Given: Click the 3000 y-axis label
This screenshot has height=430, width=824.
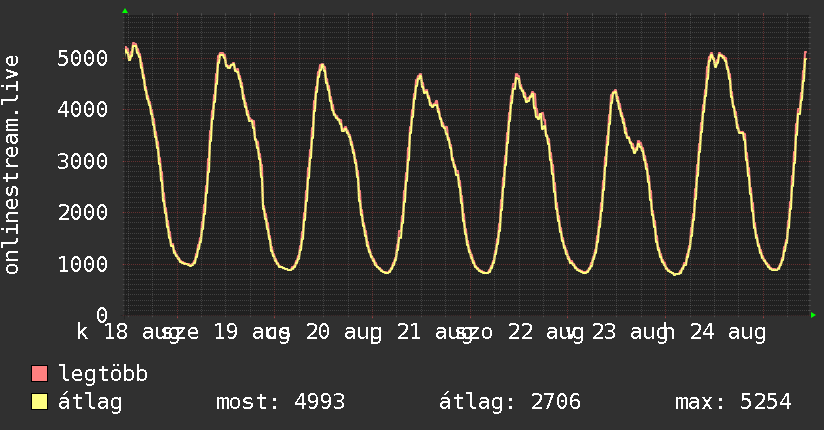Looking at the screenshot, I should tap(83, 161).
